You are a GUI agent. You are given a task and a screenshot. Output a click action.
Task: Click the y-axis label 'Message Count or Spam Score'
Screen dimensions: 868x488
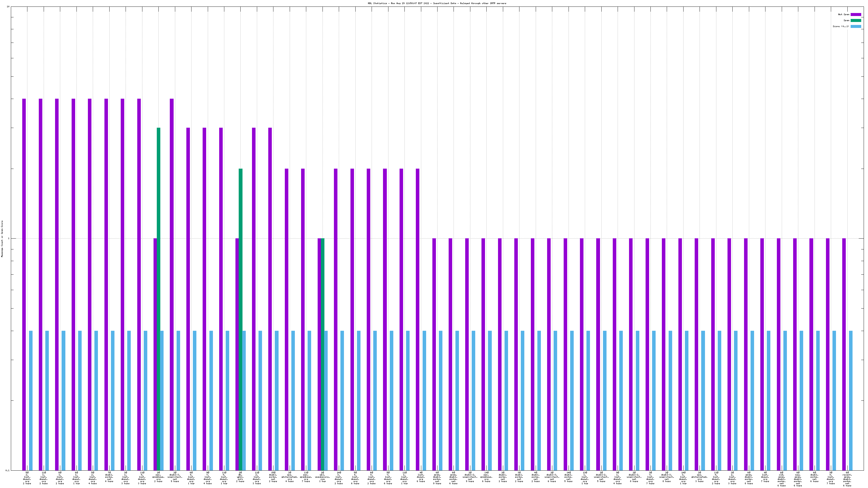click(x=2, y=239)
